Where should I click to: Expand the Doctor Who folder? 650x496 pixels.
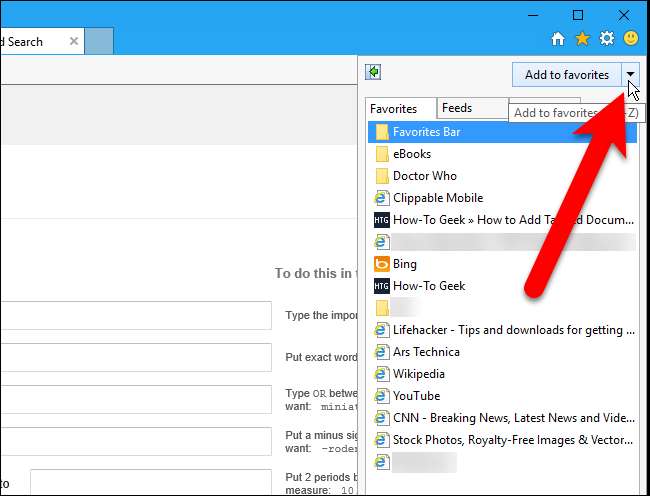click(x=424, y=176)
